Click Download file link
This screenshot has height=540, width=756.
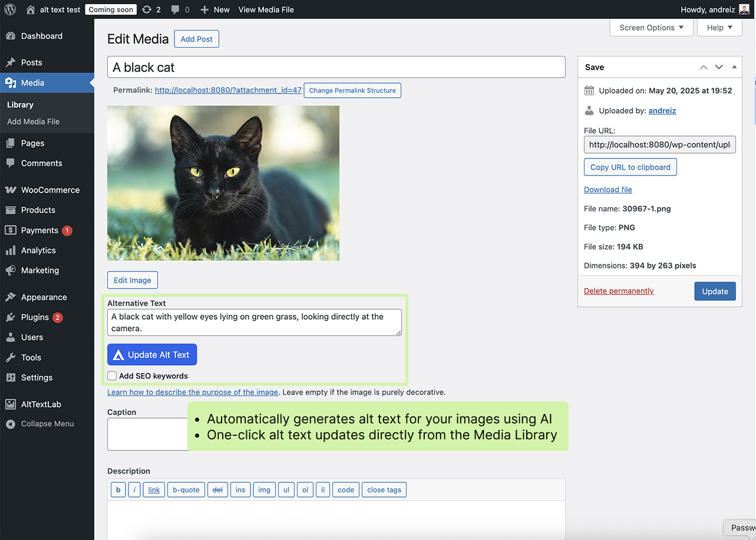pos(608,190)
